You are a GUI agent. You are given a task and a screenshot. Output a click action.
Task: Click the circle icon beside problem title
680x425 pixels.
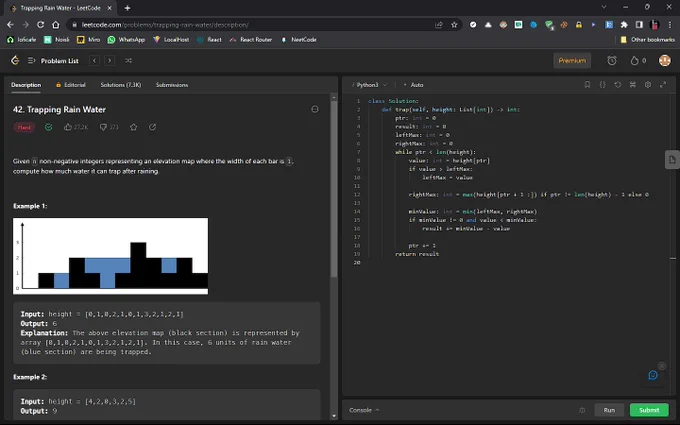coord(315,109)
